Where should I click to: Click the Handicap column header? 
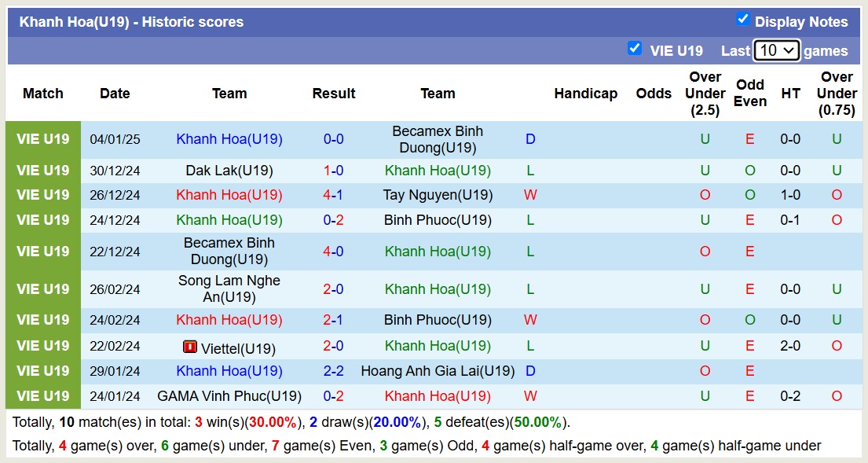click(585, 94)
